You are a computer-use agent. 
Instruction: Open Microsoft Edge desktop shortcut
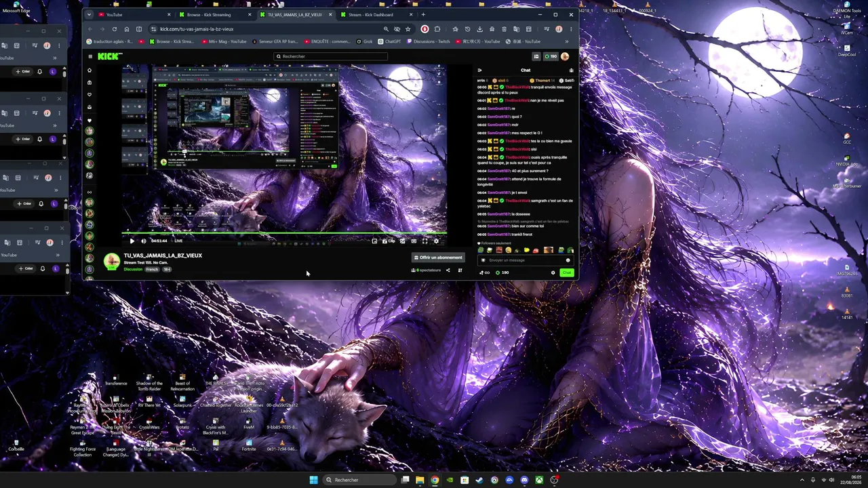[16, 7]
